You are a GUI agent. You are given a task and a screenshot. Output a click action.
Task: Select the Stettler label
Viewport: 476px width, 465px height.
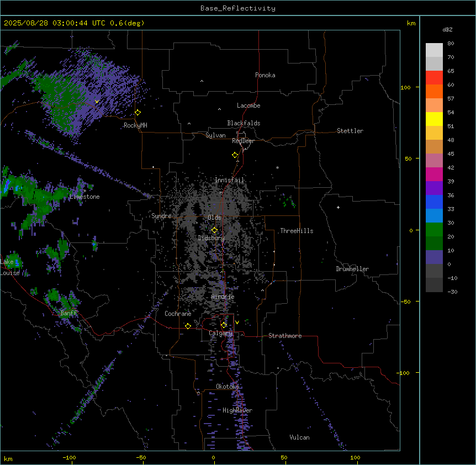tap(350, 131)
